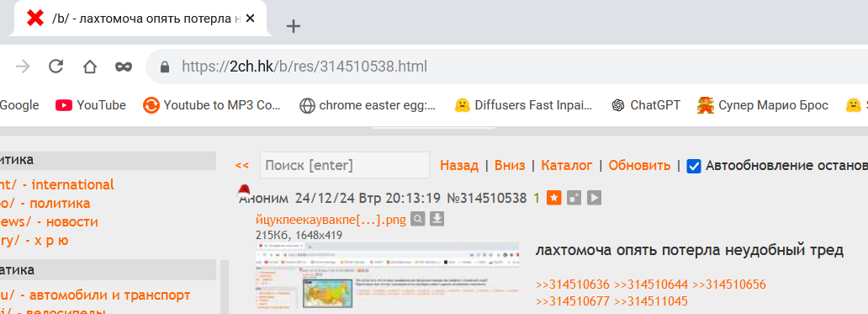
Task: Open reply link >>314510636
Action: click(x=573, y=285)
